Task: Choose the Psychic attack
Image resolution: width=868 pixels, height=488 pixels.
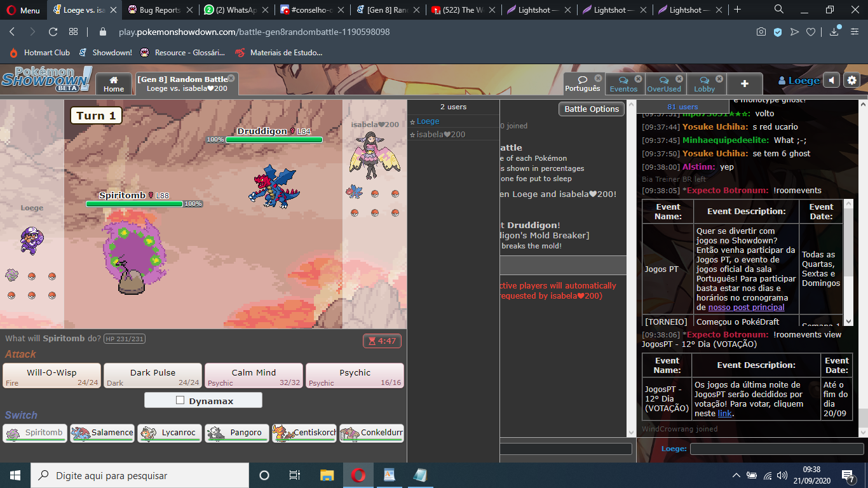Action: coord(355,376)
